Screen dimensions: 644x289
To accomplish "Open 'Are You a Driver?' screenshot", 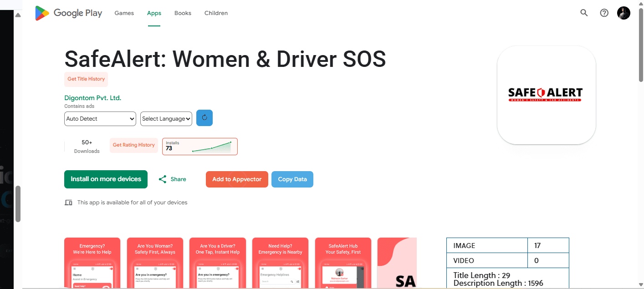I will tap(218, 263).
